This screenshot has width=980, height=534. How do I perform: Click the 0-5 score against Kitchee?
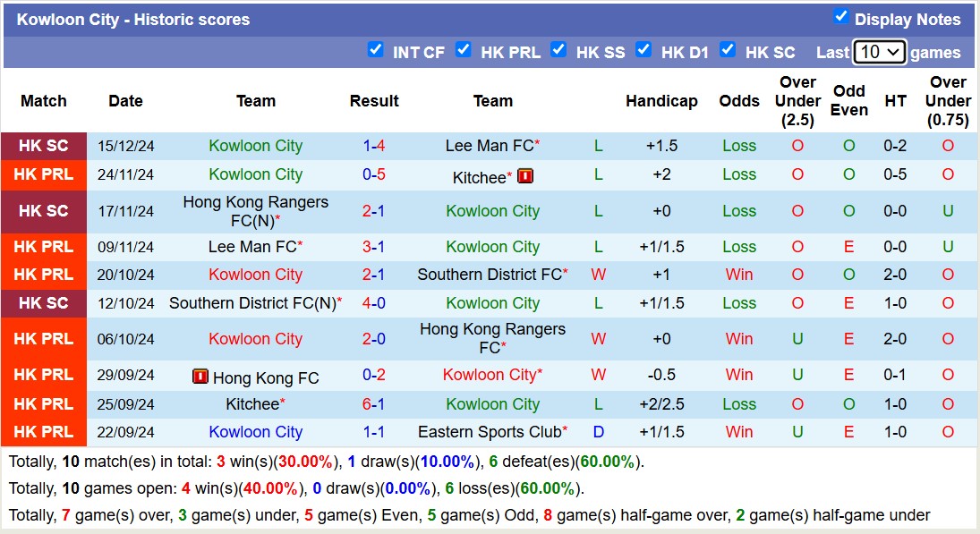click(x=374, y=174)
